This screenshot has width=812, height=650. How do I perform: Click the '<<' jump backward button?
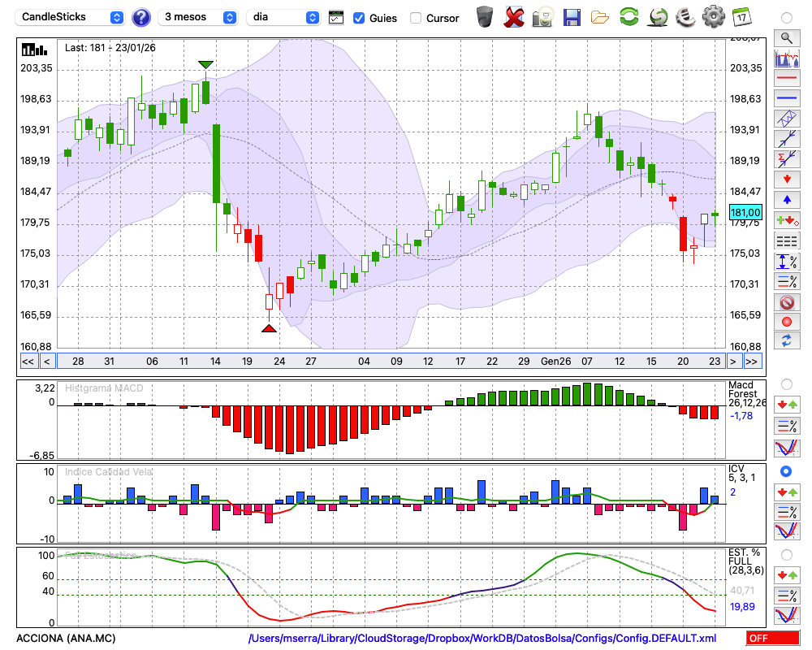pyautogui.click(x=28, y=361)
